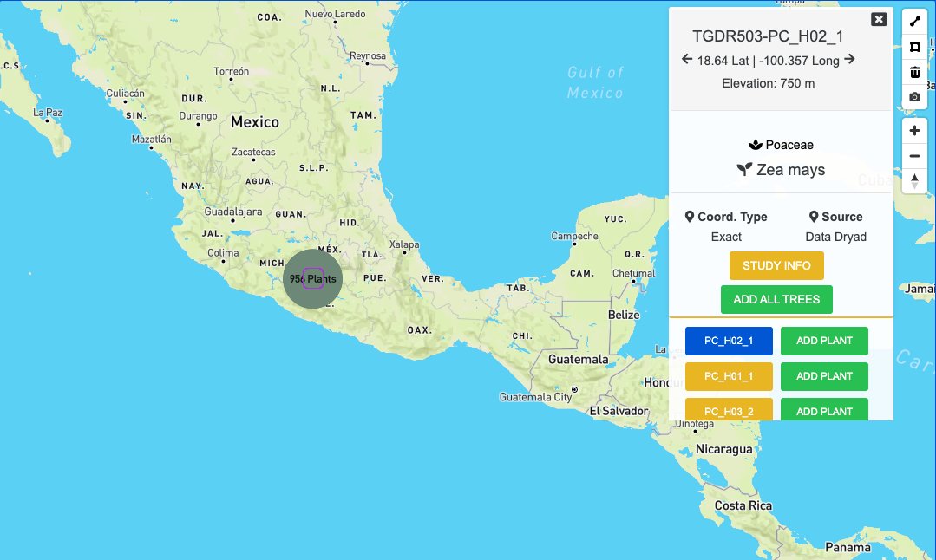The image size is (936, 560).
Task: Click the Coord. Type pin icon
Action: coord(691,216)
